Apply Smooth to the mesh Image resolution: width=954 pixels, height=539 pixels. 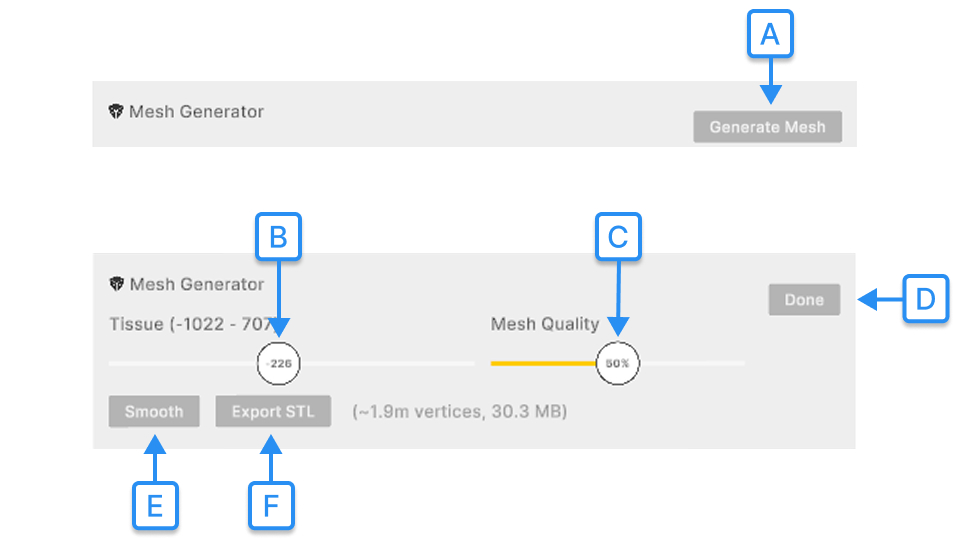pyautogui.click(x=154, y=412)
